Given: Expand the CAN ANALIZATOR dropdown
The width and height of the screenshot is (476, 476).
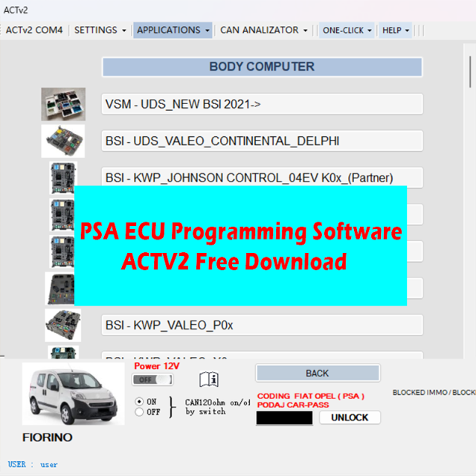Looking at the screenshot, I should pyautogui.click(x=264, y=30).
